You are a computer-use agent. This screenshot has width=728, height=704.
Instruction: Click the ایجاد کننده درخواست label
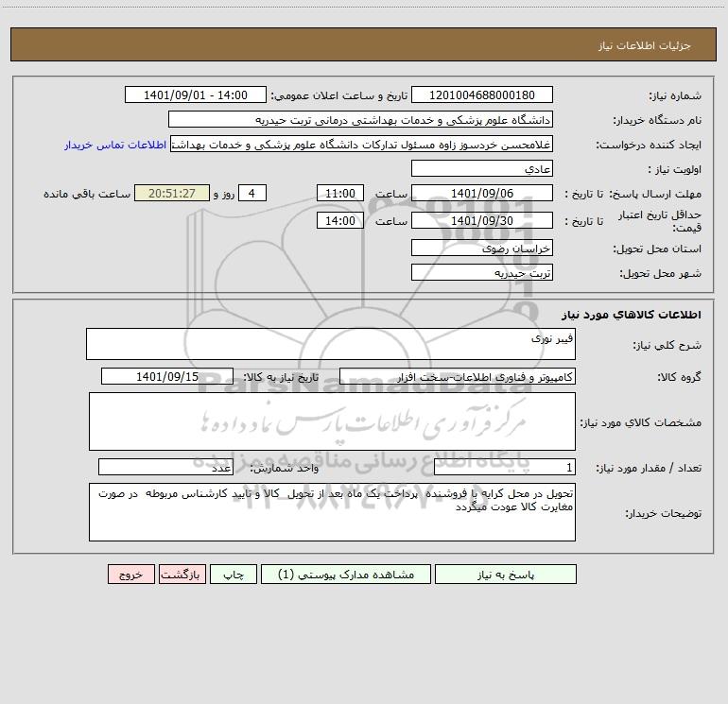click(x=649, y=145)
